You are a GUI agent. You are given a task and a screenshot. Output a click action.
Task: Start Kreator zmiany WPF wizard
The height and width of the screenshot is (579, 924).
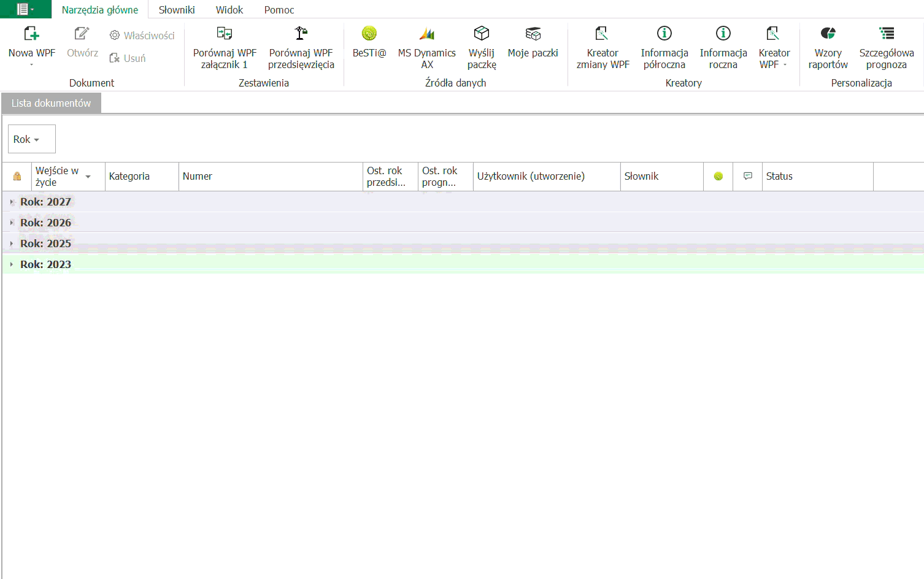point(603,48)
